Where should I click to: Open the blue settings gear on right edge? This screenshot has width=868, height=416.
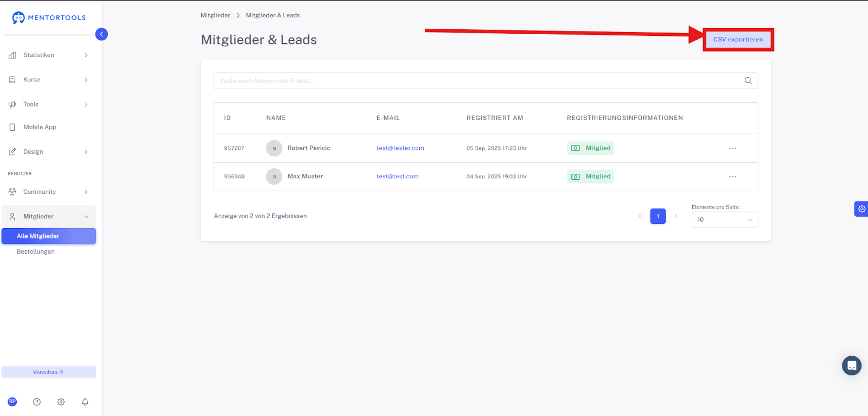point(861,209)
